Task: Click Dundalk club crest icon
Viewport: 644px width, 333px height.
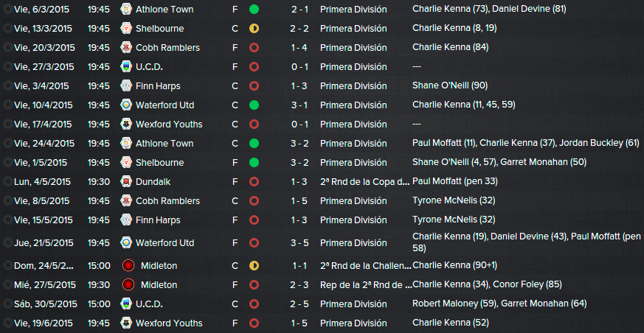Action: [x=125, y=181]
